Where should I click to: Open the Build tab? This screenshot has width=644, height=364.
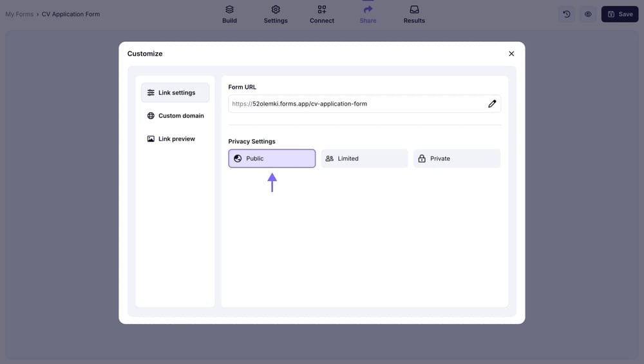pyautogui.click(x=229, y=14)
